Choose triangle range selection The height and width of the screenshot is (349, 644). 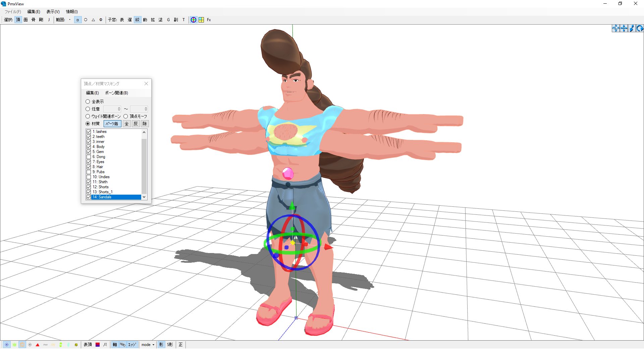click(x=93, y=20)
